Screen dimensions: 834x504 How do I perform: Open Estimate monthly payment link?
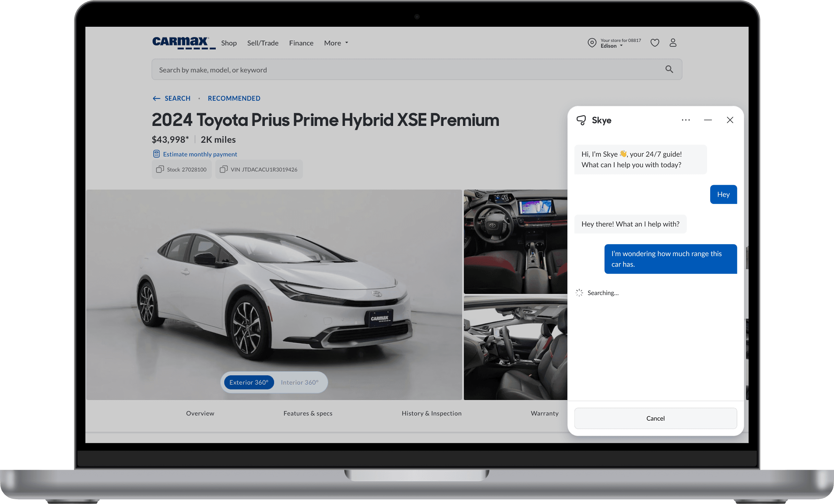(200, 154)
